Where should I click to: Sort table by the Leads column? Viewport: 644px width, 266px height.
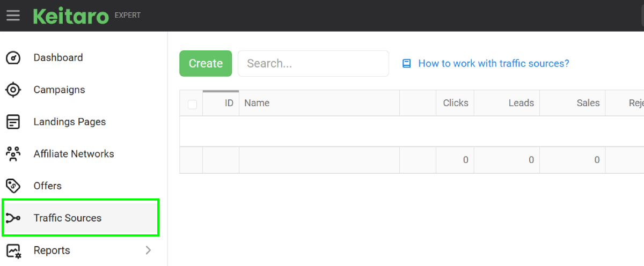[x=507, y=103]
